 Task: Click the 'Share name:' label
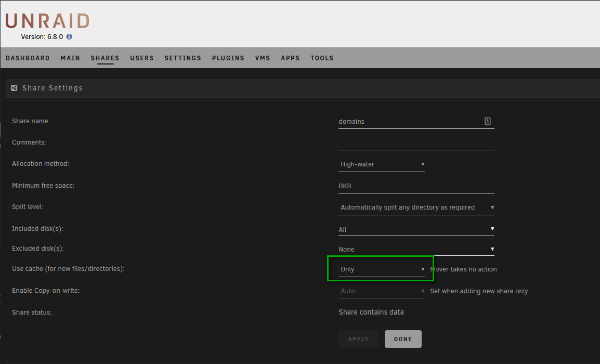(x=31, y=121)
